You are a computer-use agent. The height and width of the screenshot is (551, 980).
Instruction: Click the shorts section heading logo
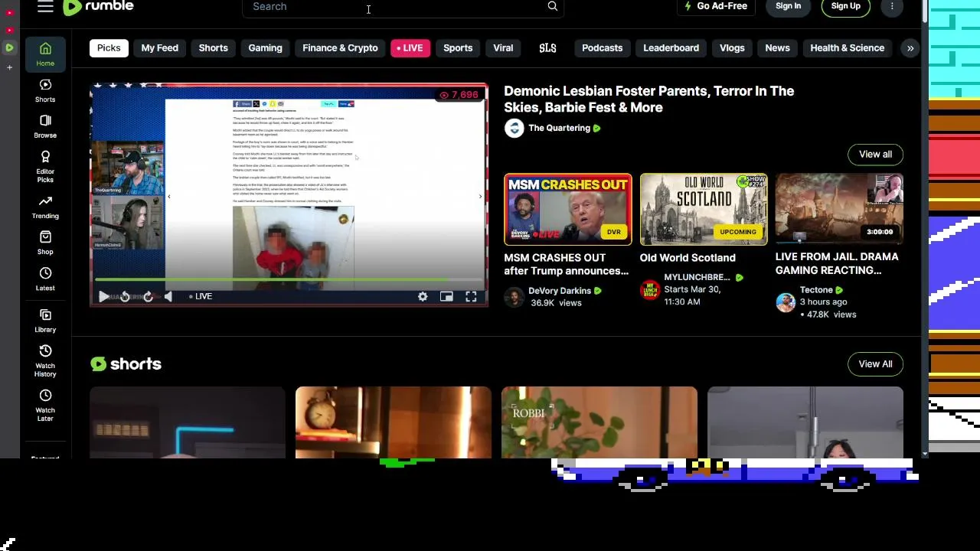(126, 364)
